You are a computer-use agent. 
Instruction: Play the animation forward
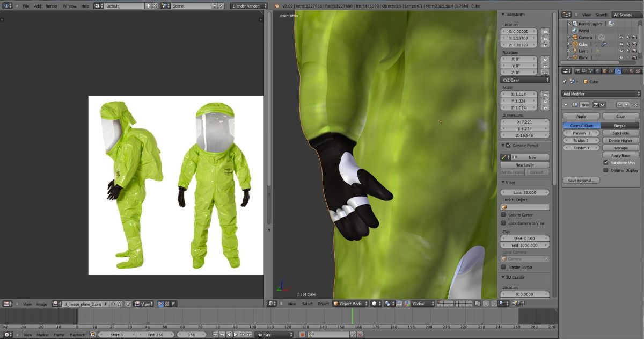pos(235,335)
